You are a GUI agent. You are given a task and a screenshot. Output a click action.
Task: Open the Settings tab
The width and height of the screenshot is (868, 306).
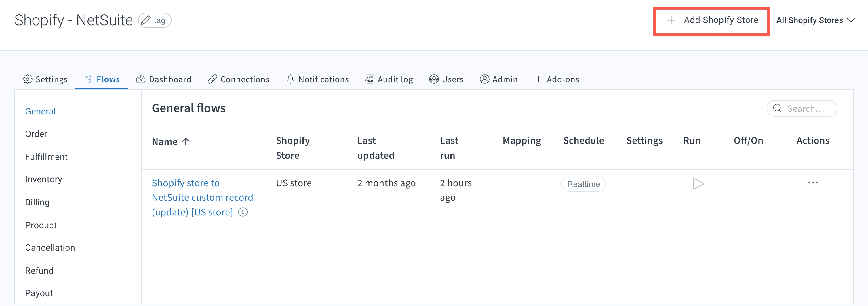pos(45,79)
